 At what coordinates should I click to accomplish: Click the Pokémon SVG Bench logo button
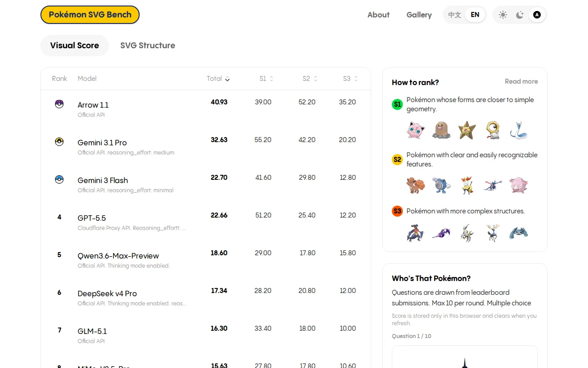pos(90,15)
